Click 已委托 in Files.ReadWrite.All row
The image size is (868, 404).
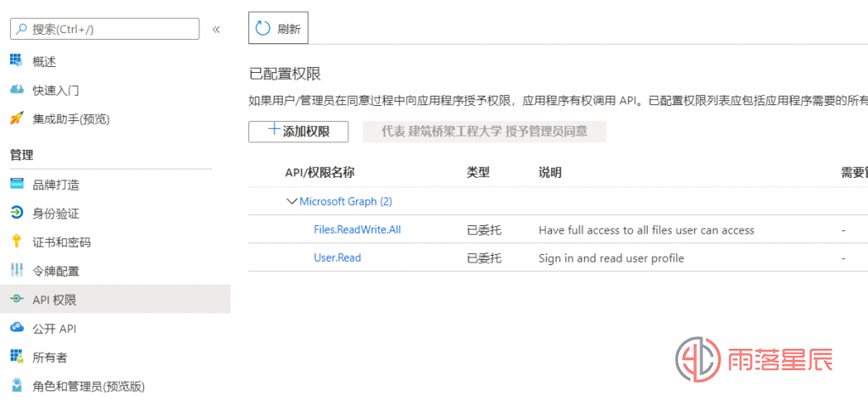click(x=484, y=230)
